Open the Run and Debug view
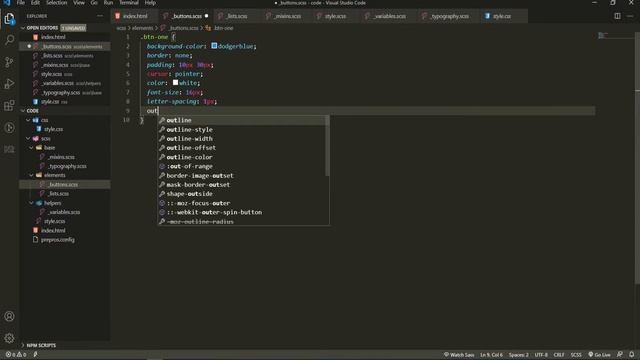 (9, 84)
